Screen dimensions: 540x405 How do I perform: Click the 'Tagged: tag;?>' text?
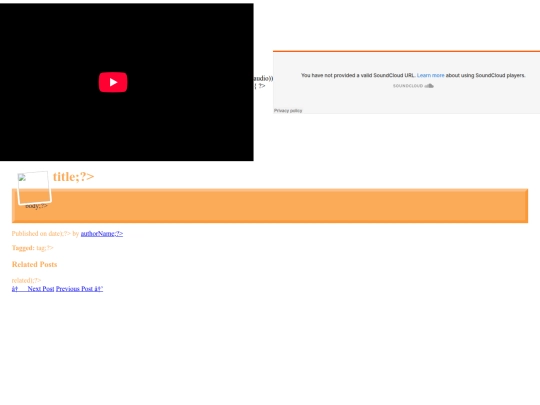[x=32, y=248]
